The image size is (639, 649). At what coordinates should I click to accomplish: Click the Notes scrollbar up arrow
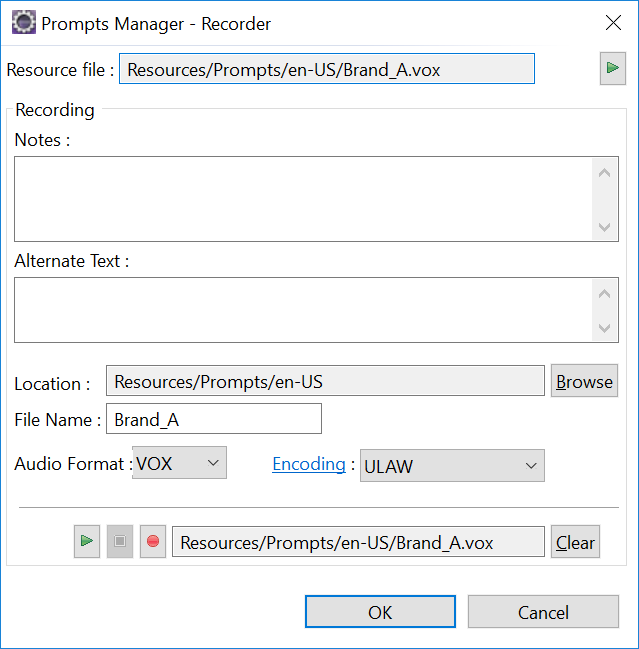(605, 172)
